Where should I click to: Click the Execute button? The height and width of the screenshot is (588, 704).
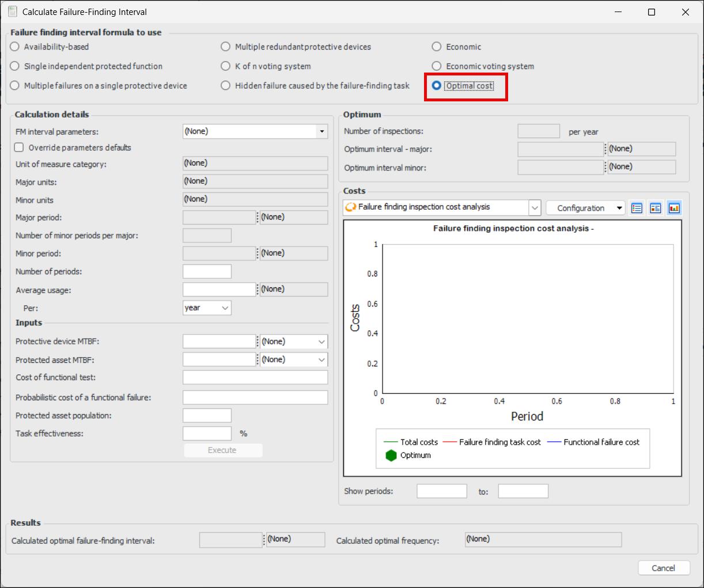223,450
